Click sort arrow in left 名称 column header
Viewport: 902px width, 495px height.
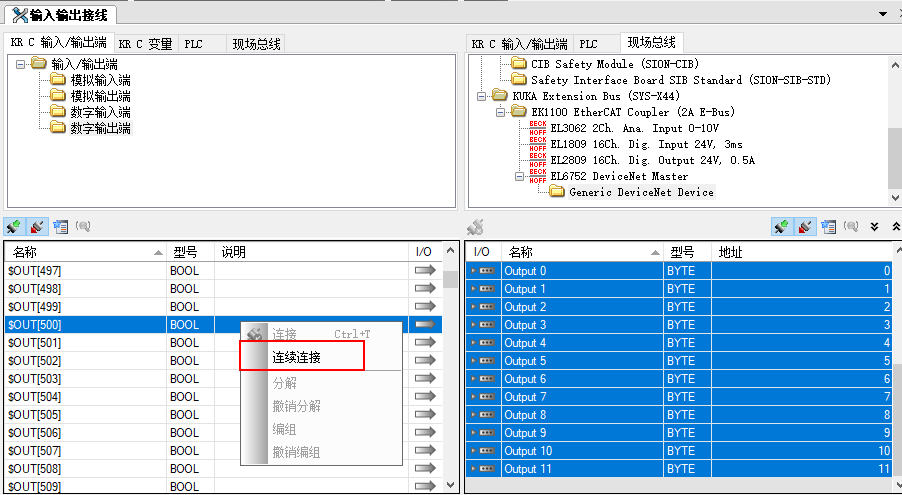click(x=158, y=253)
